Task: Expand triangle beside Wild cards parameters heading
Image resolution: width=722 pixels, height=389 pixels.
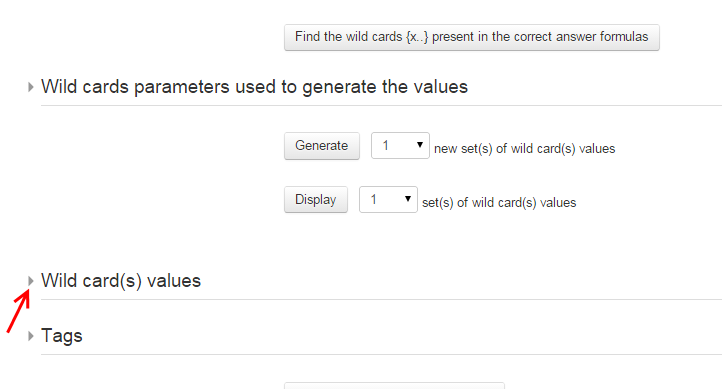Action: 30,87
